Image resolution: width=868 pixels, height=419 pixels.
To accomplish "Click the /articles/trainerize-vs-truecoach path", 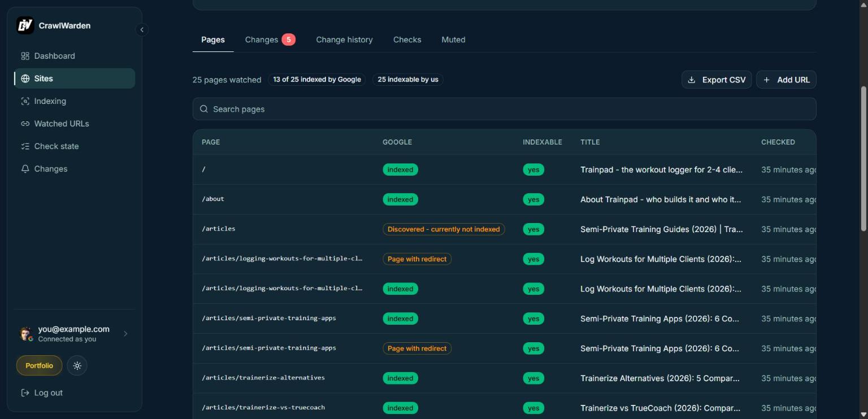I will 263,408.
